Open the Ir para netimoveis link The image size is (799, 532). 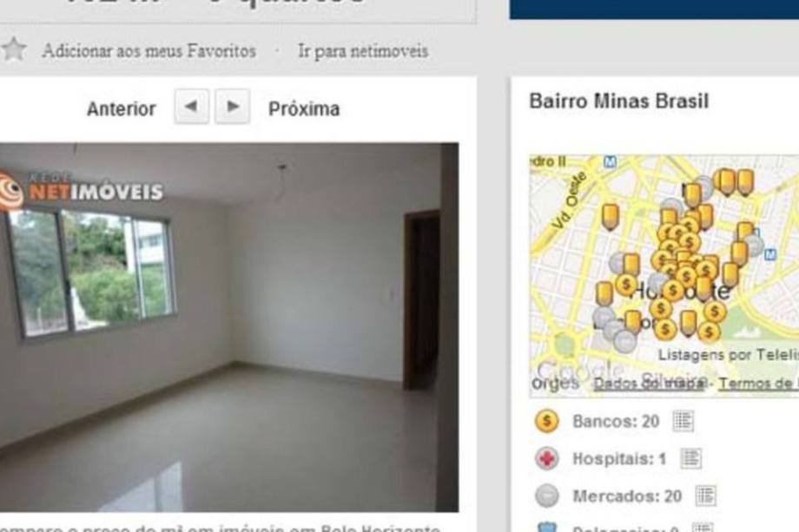363,51
